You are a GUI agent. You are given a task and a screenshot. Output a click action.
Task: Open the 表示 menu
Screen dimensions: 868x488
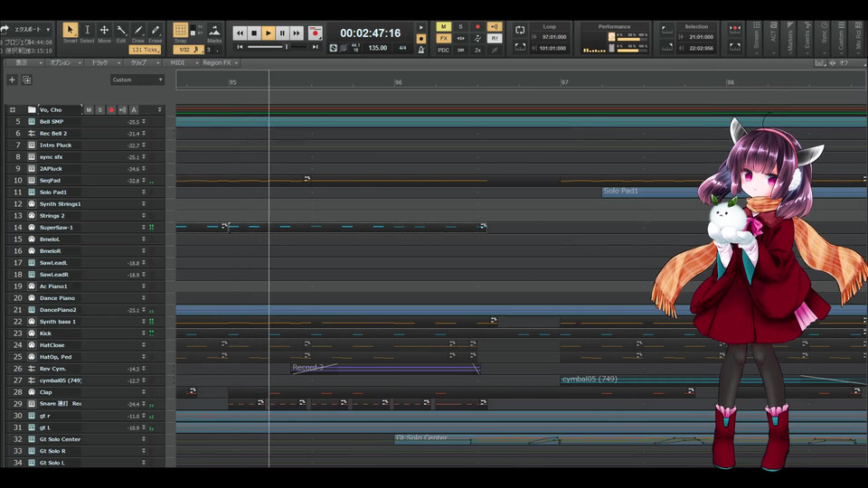tap(26, 62)
